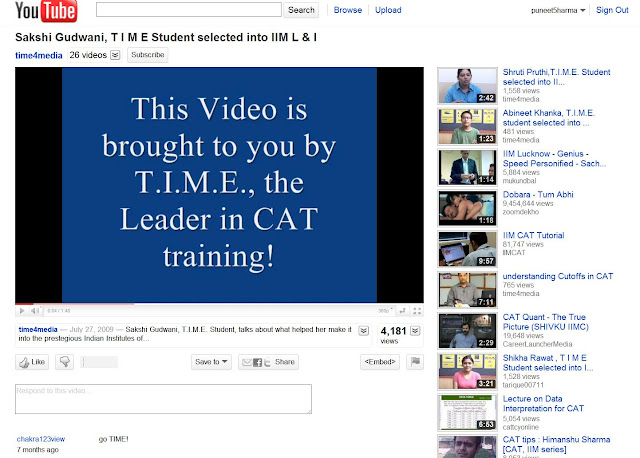Viewport: 640px width, 458px height.
Task: Click the YouTube logo
Action: [x=46, y=11]
